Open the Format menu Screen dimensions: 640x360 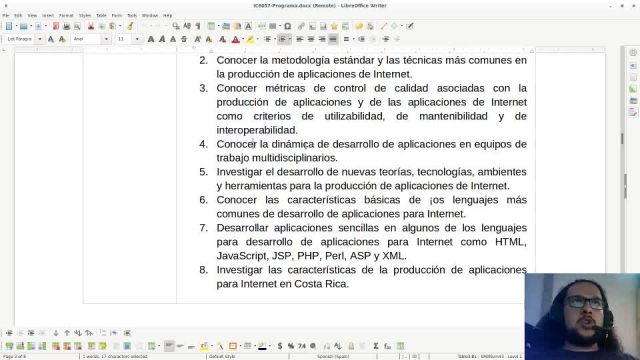point(66,16)
